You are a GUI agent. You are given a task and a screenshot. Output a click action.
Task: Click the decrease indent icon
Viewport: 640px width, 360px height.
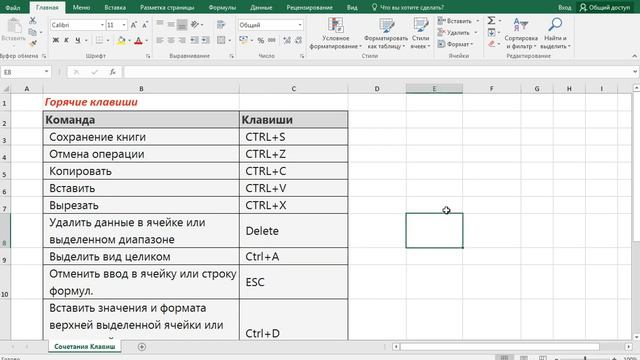point(195,40)
